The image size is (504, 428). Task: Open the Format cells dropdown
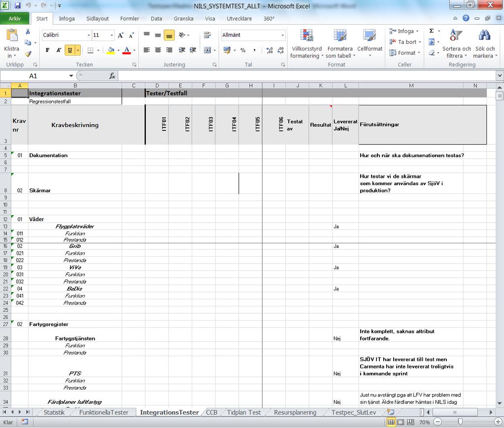point(404,53)
